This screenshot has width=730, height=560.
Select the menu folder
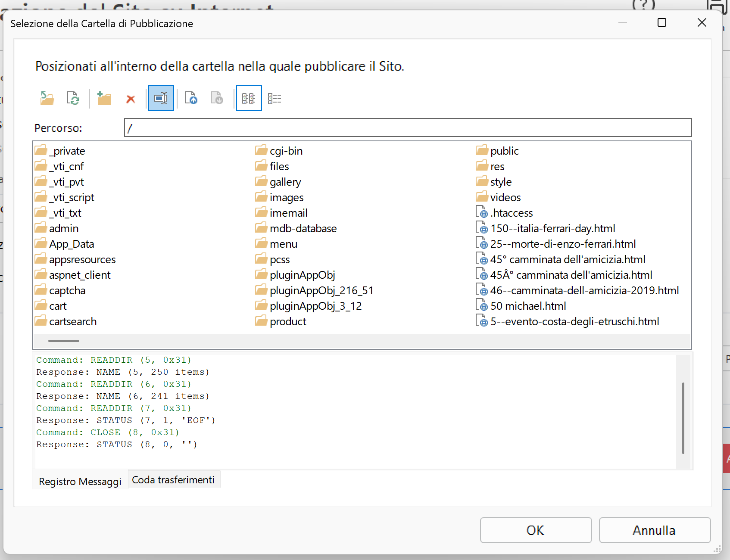(x=276, y=244)
